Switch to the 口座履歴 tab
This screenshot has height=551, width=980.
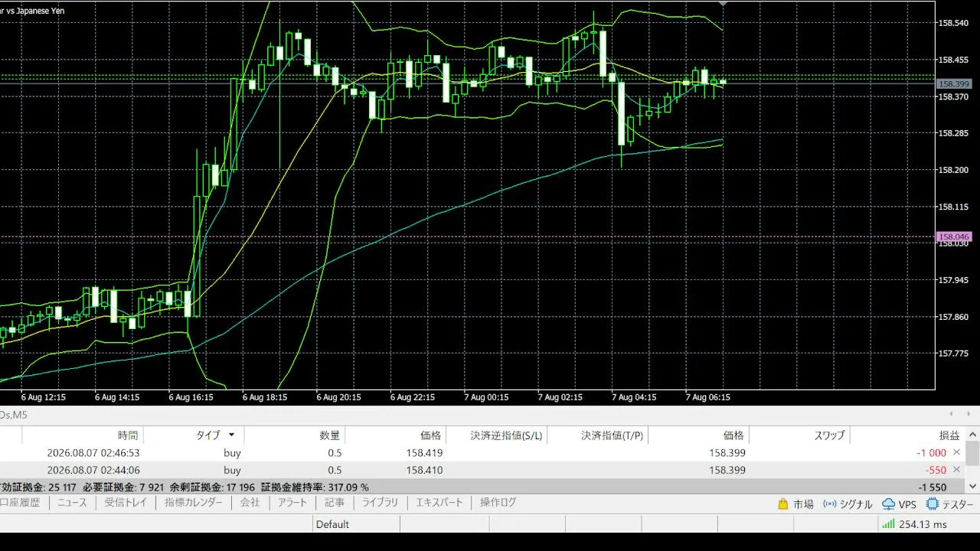pyautogui.click(x=20, y=503)
